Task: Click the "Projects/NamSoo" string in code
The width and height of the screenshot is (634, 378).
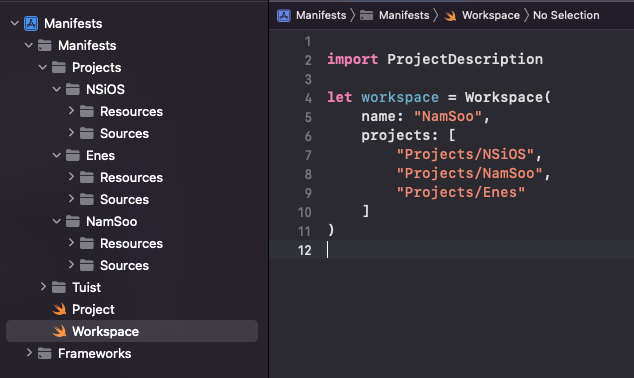Action: tap(469, 173)
